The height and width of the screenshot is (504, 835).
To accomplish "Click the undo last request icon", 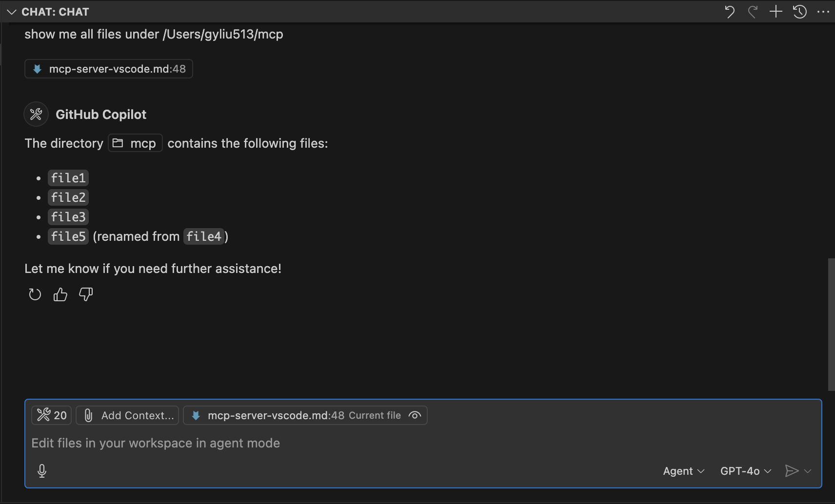I will coord(730,12).
